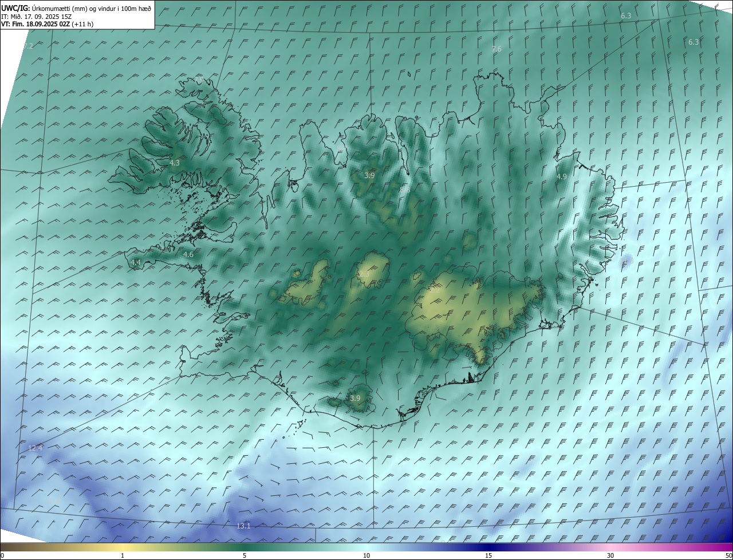733x560 pixels.
Task: Click the 7.2 value label on the map
Action: pyautogui.click(x=28, y=46)
